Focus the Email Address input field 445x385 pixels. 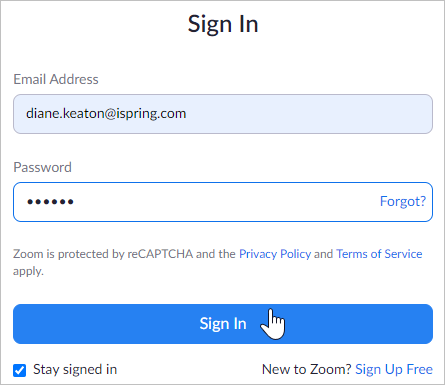(x=223, y=114)
